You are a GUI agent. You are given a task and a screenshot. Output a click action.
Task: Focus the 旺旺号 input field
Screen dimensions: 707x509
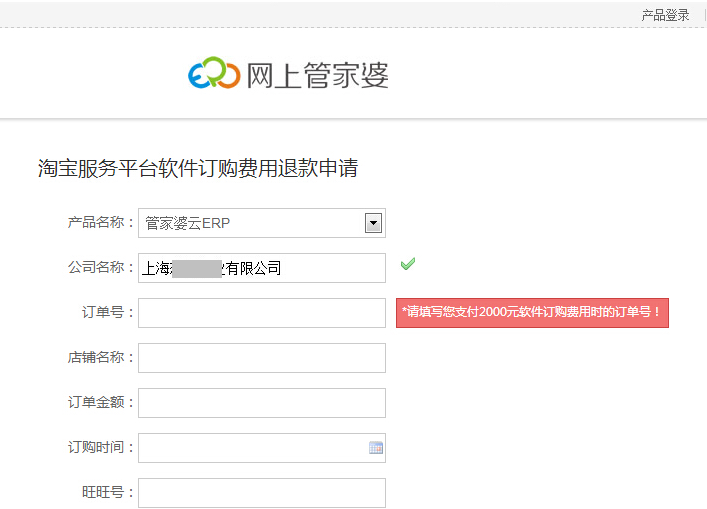[x=262, y=493]
